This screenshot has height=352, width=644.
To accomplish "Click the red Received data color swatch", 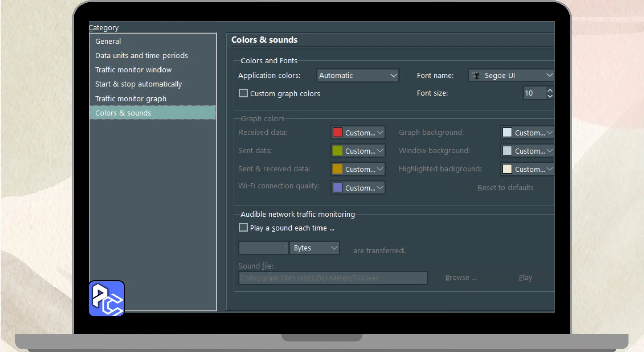I will [337, 133].
